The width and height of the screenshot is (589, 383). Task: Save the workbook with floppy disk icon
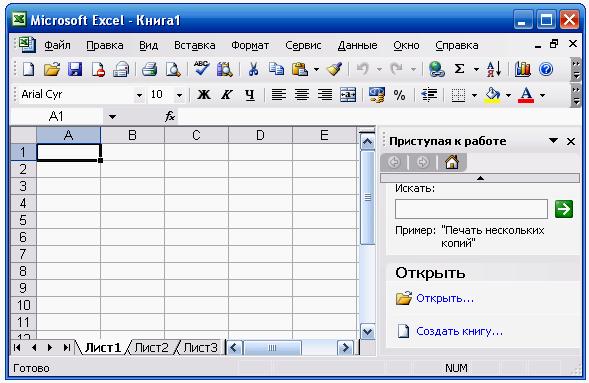tap(75, 69)
